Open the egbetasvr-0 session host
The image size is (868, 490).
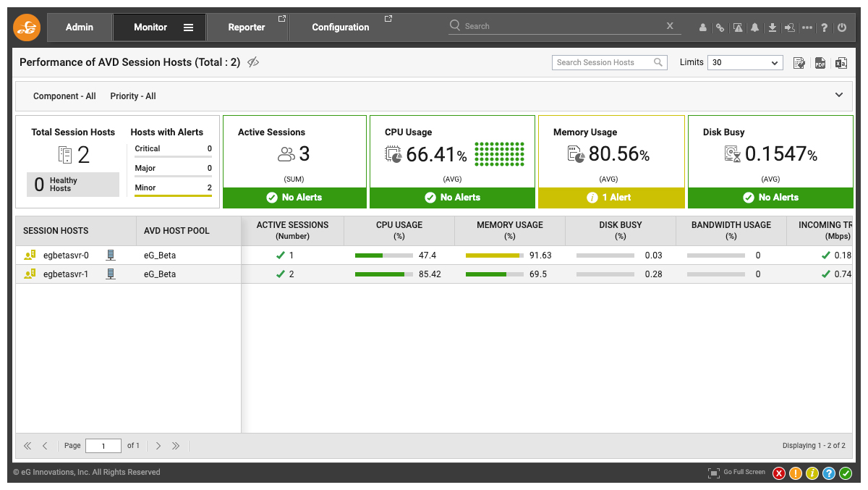pos(66,255)
